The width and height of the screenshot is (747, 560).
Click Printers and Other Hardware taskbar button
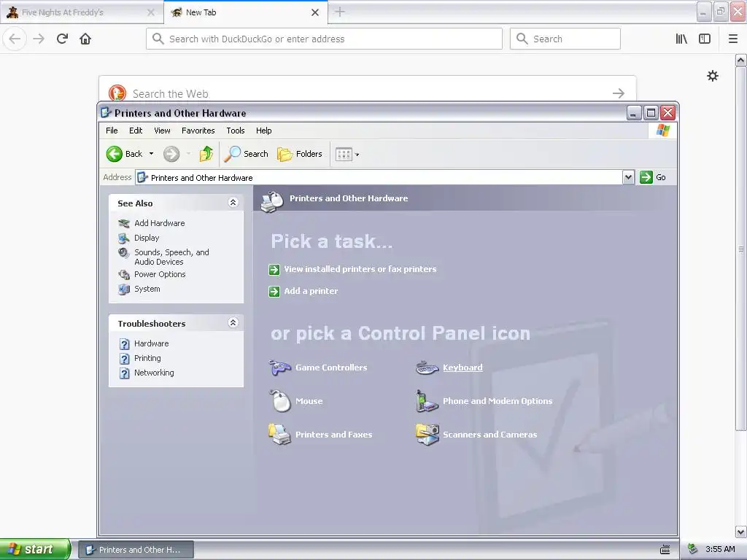(136, 550)
